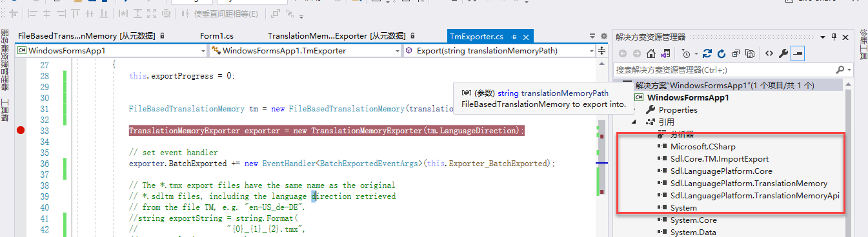Switch to FileBasedTrans...nMemory metadata tab

point(91,36)
